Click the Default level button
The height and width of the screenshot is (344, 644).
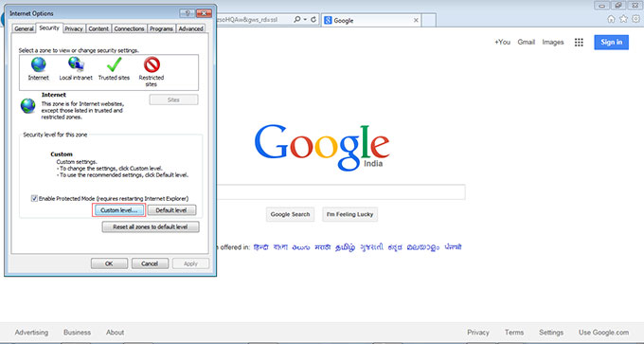click(171, 210)
